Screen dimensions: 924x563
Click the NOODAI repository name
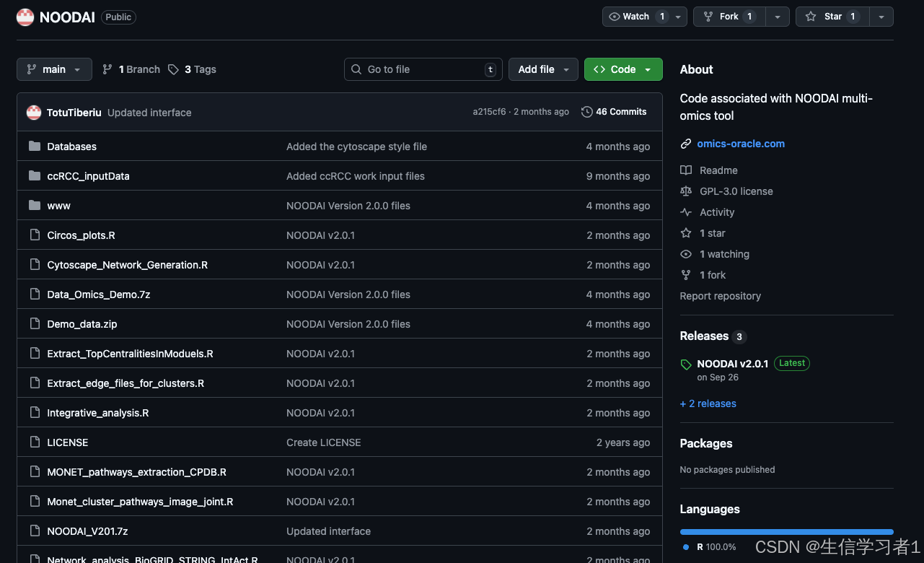point(67,17)
